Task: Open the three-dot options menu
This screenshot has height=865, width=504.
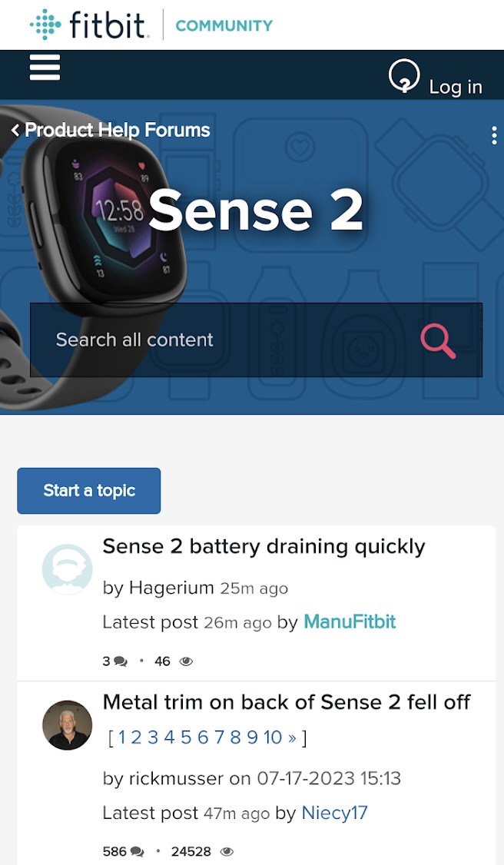Action: coord(493,135)
